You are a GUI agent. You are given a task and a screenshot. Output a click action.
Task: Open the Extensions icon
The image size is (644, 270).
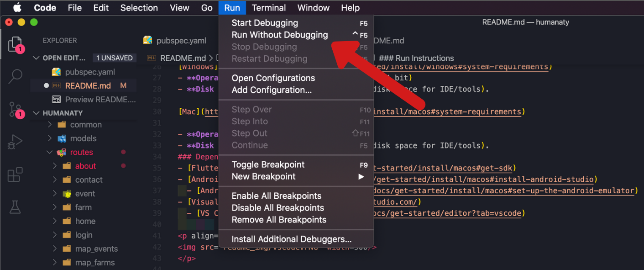15,175
